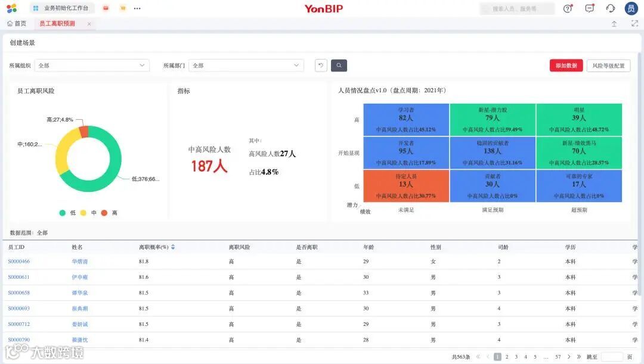Open the 所属部门 dropdown

(x=246, y=66)
